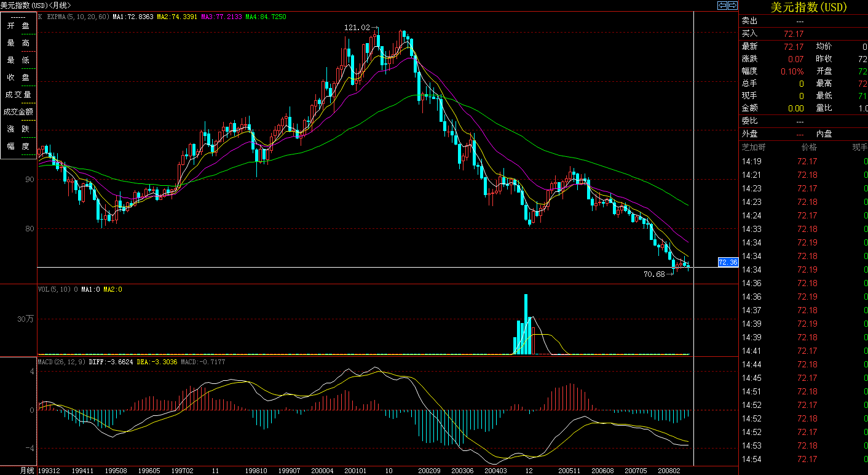
Task: Select 最低 (low) field on the left panel
Action: (x=18, y=60)
